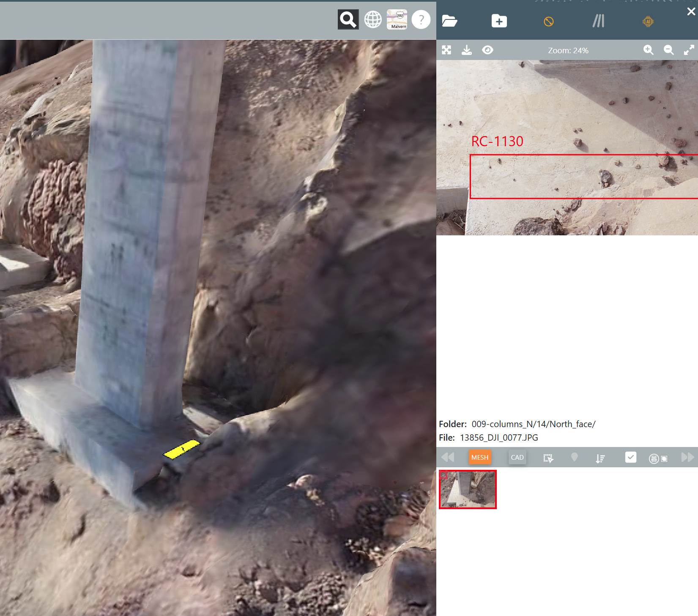
Task: Open the Malvern basemap thumbnail
Action: click(397, 19)
